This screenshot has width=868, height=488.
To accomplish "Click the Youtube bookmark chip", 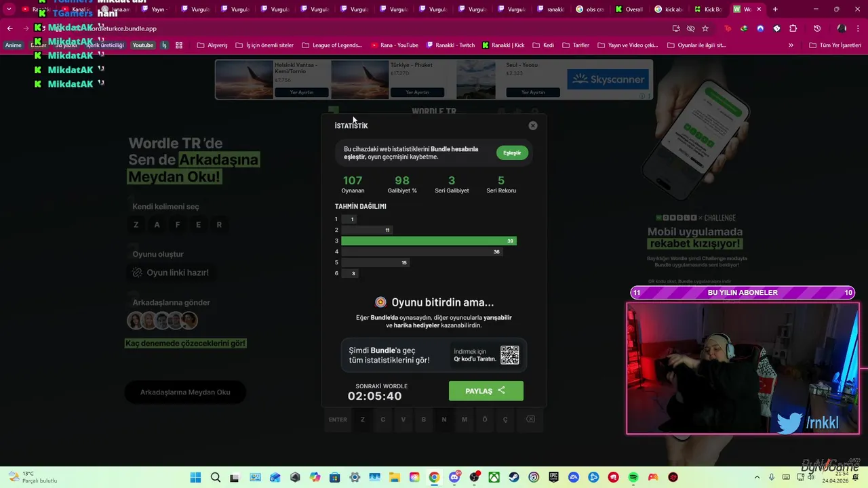I will click(x=142, y=45).
